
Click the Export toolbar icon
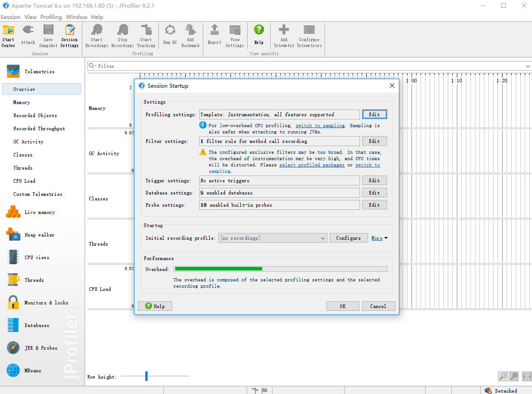(215, 35)
